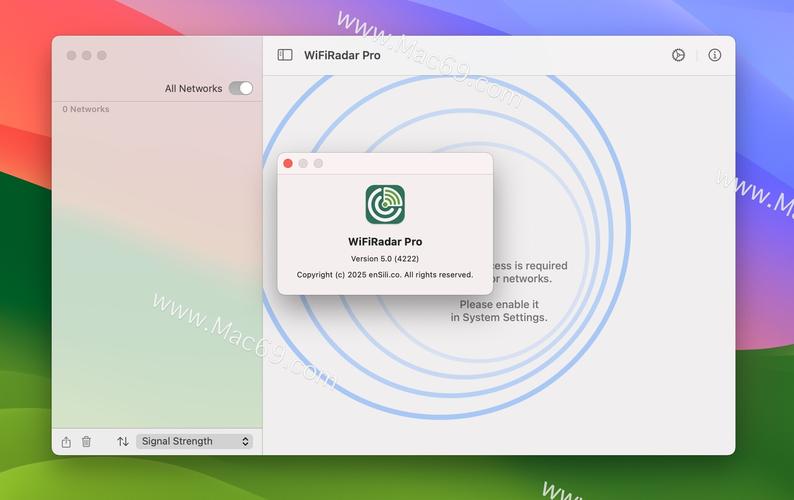Click the About dialog's zoom button
This screenshot has height=500, width=794.
click(x=318, y=163)
